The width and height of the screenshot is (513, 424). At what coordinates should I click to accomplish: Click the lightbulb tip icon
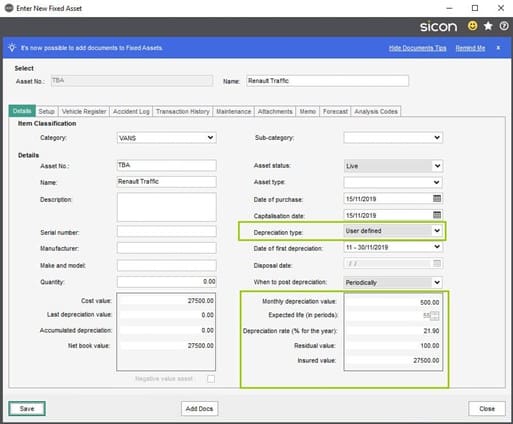(x=12, y=48)
